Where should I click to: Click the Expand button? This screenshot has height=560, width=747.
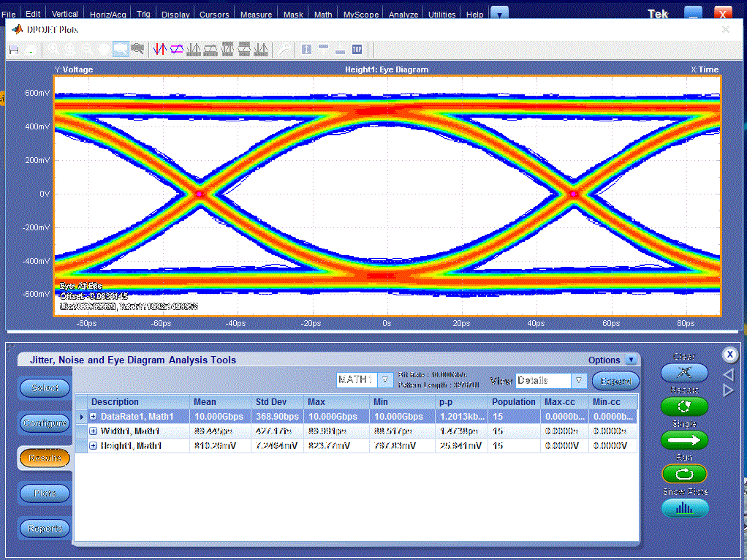[x=615, y=381]
